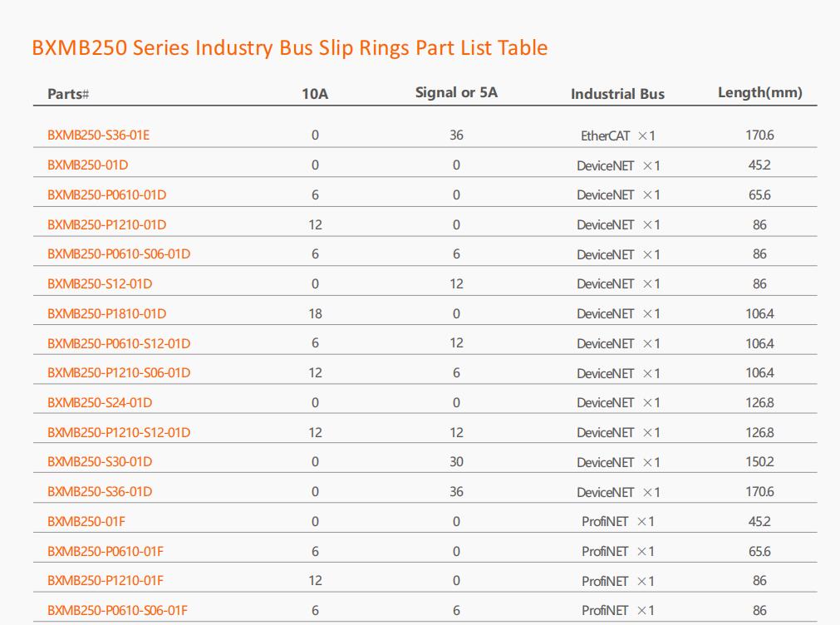The width and height of the screenshot is (840, 625).
Task: Open the BXMB250-P1210-S12-01D link
Action: pos(118,432)
